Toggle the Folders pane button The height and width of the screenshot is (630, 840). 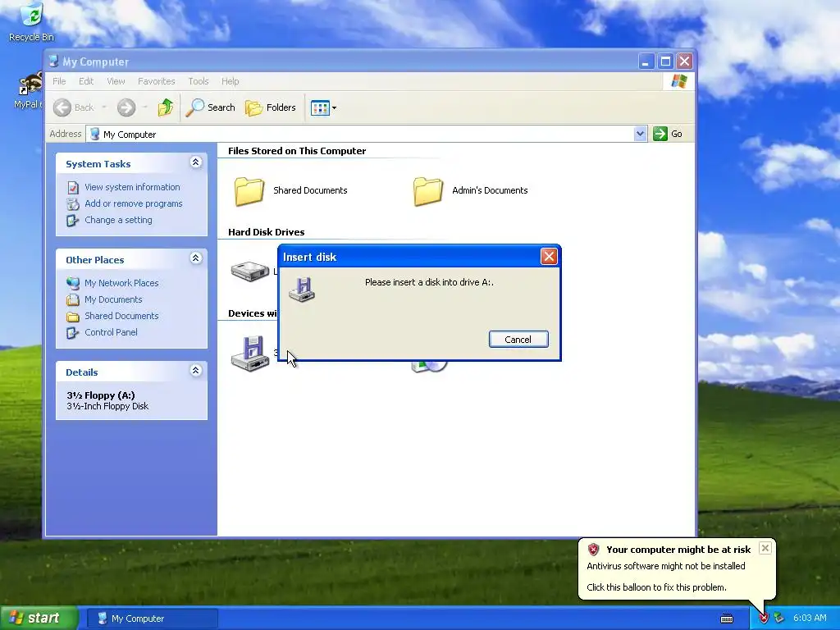point(271,107)
